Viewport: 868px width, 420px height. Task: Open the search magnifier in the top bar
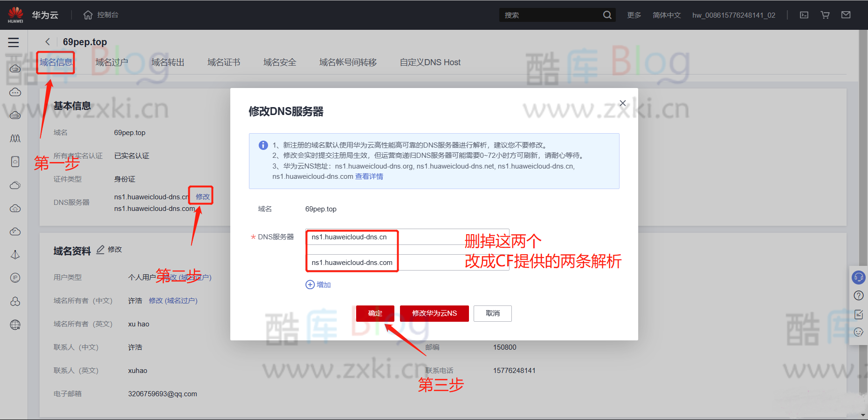[607, 14]
